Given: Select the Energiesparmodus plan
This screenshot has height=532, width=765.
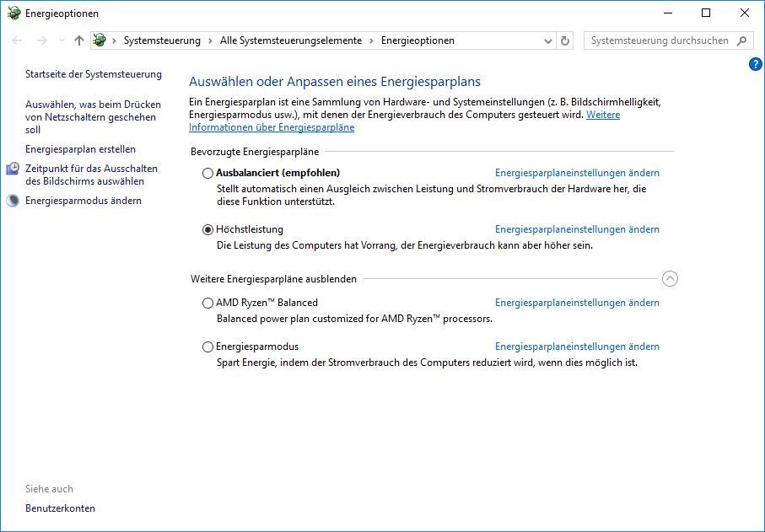Looking at the screenshot, I should pos(207,347).
